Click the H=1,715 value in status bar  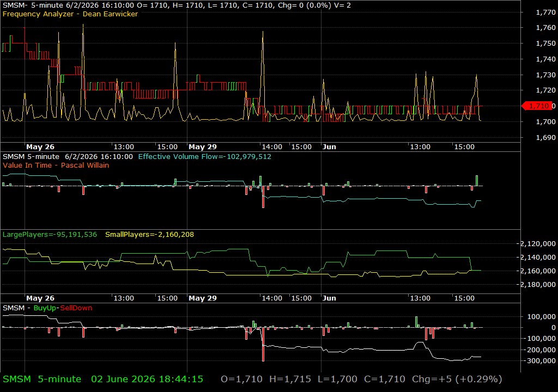pos(290,379)
